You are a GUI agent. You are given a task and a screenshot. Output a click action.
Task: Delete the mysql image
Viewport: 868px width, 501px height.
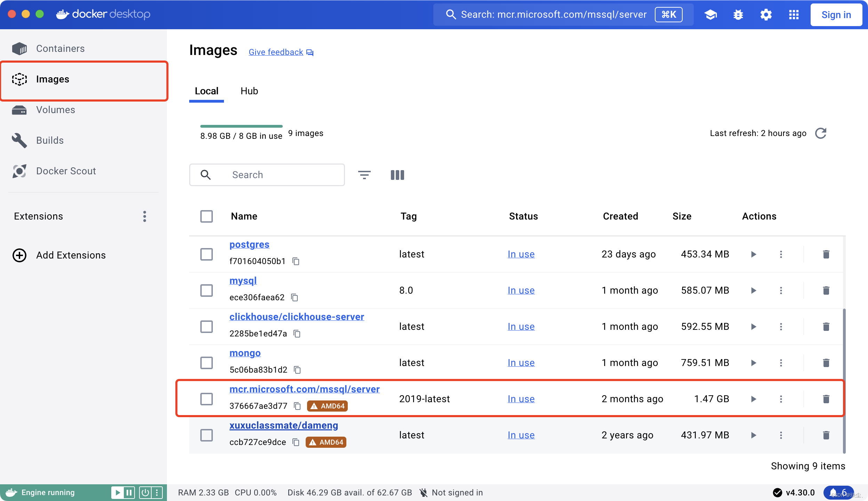click(x=826, y=291)
